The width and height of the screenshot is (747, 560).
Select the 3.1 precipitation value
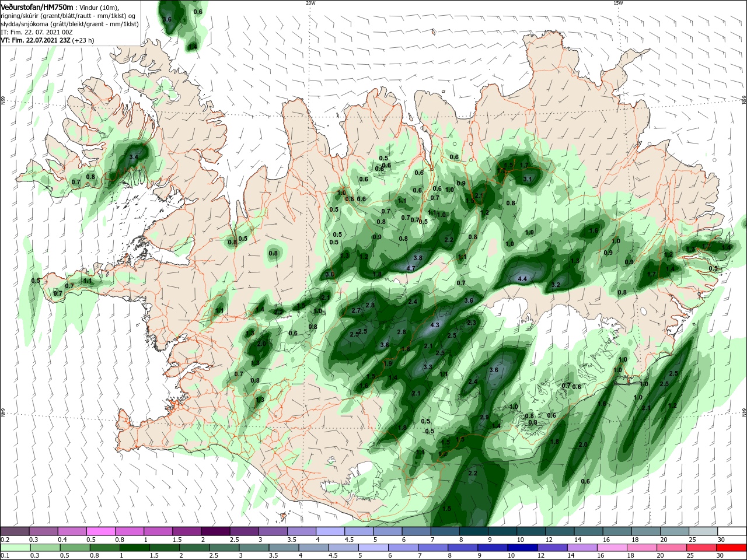pyautogui.click(x=528, y=178)
